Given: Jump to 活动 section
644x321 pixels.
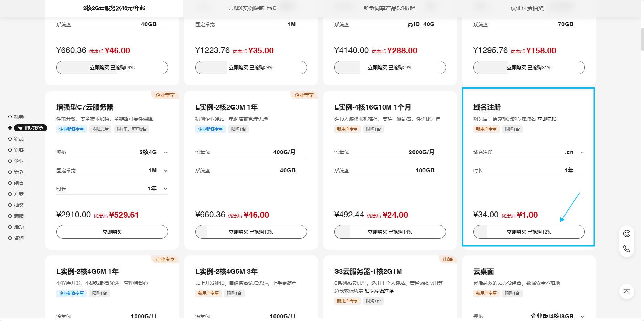Looking at the screenshot, I should click(x=16, y=227).
